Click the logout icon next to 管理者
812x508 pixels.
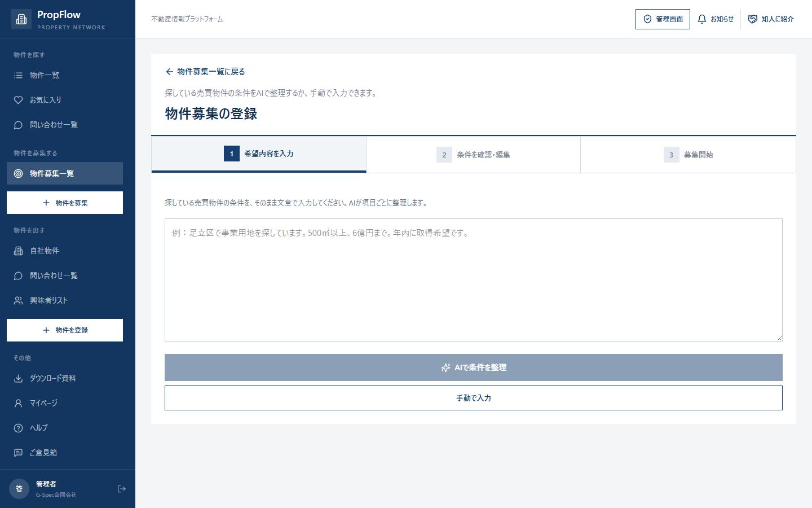122,489
